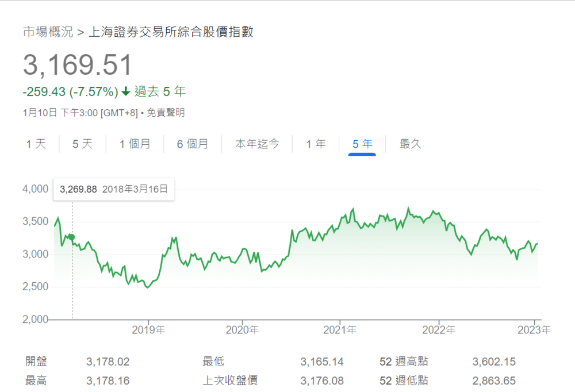The image size is (575, 392).
Task: Open the 市場概況 breadcrumb link
Action: (48, 32)
